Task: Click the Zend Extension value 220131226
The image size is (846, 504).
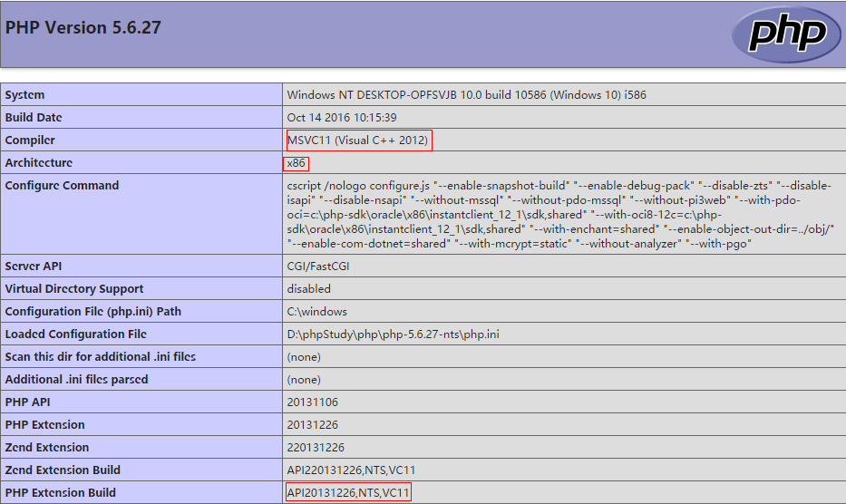Action: [316, 448]
